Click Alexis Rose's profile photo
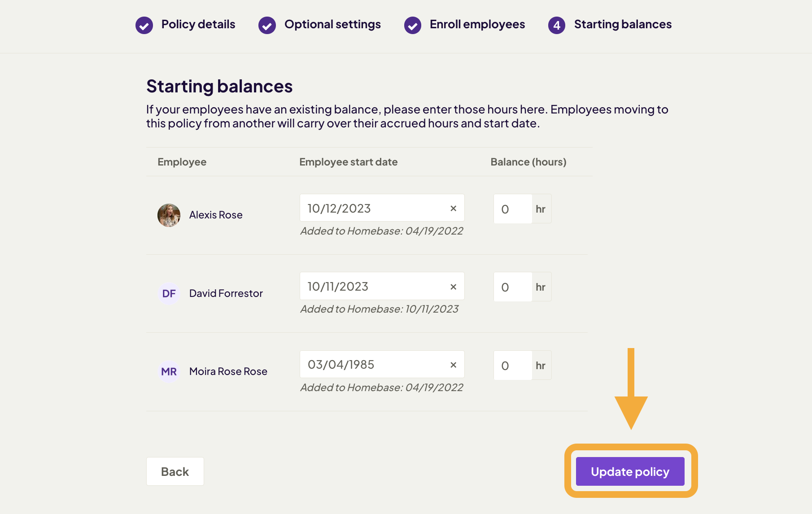Viewport: 812px width, 514px height. [169, 215]
